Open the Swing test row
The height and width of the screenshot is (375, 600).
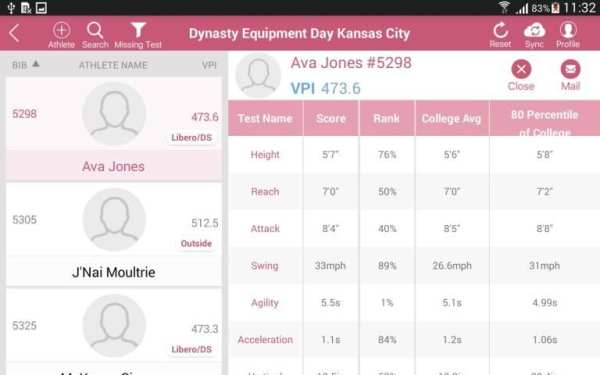[414, 266]
